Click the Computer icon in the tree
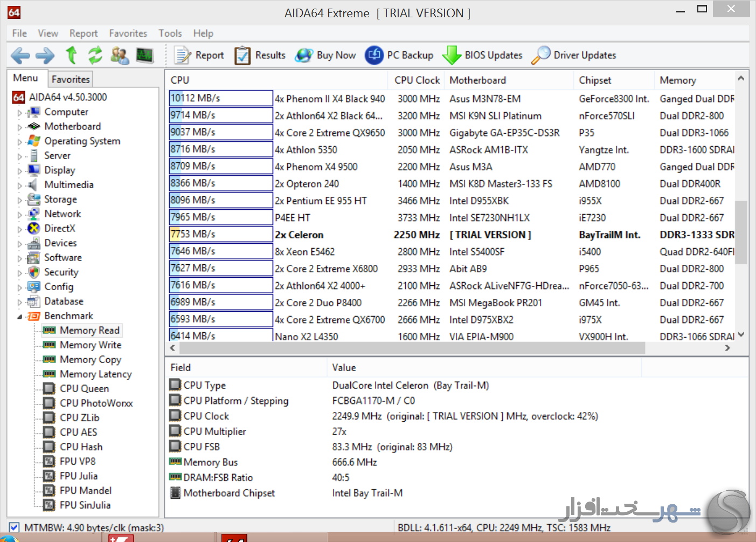The width and height of the screenshot is (756, 542). [34, 112]
